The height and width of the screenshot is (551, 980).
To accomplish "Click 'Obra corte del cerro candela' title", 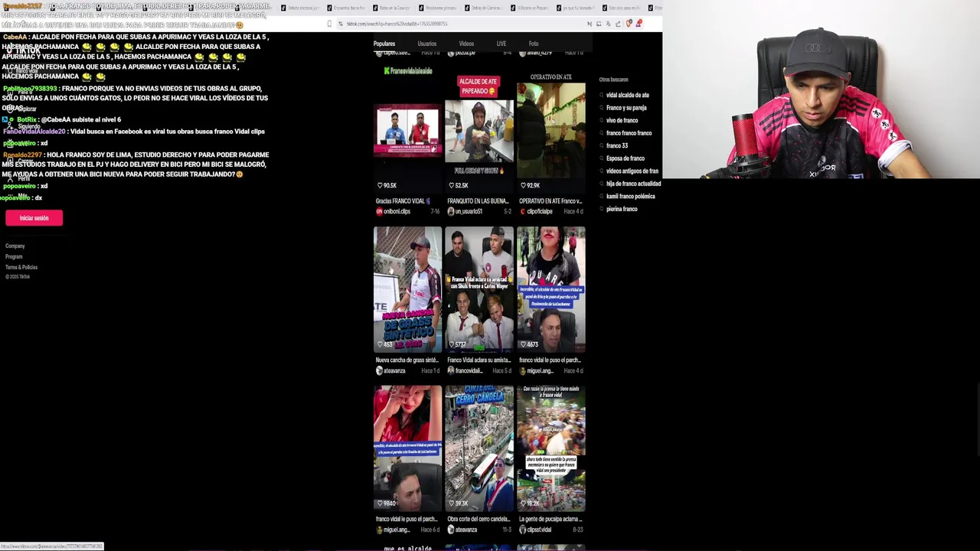I will (479, 520).
